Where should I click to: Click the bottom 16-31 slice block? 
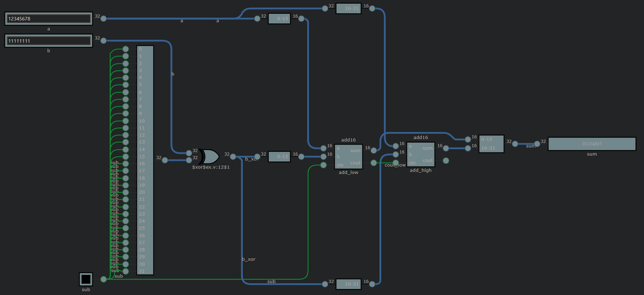348,284
